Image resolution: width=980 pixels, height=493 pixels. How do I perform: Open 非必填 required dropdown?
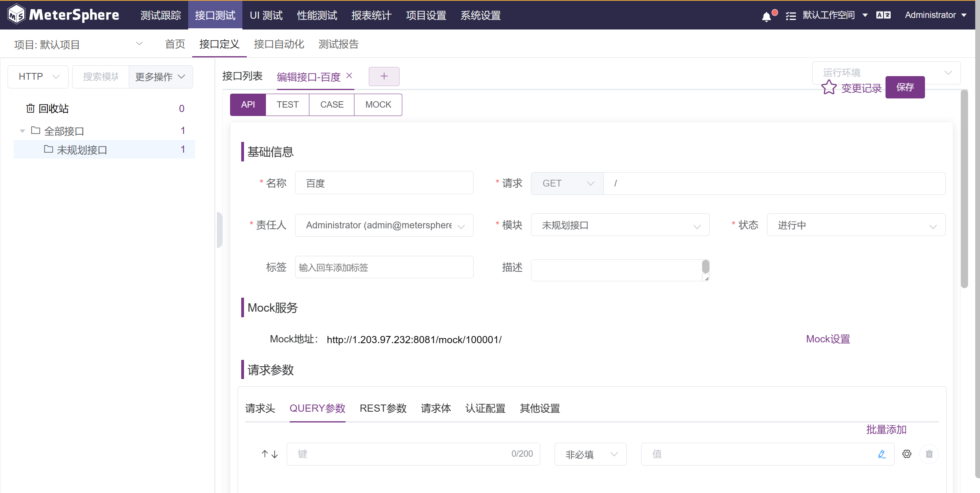pyautogui.click(x=590, y=454)
